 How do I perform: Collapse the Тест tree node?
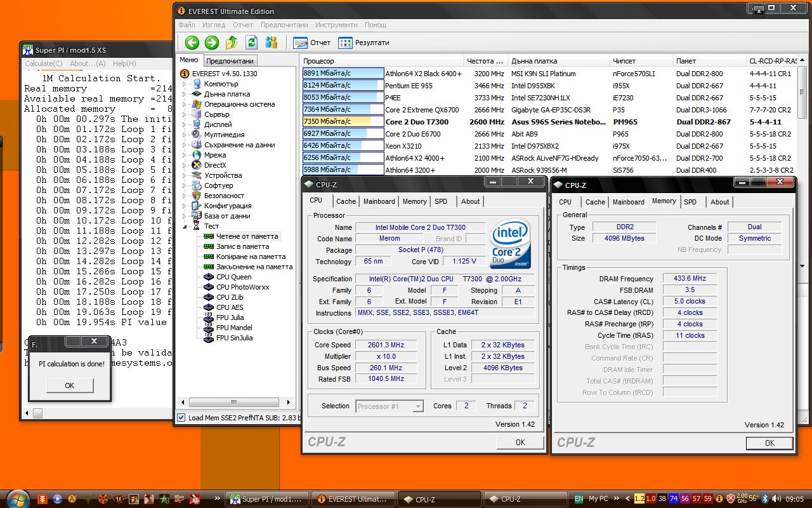(x=185, y=226)
